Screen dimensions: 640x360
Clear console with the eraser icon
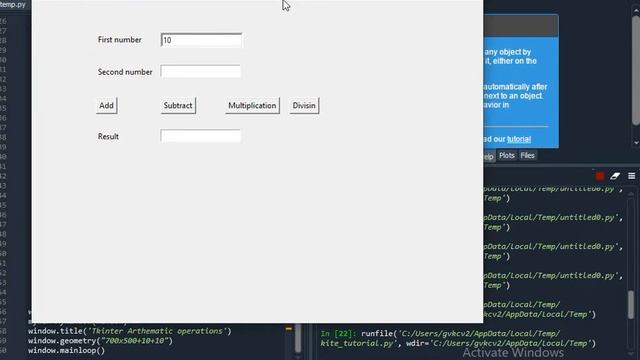tap(615, 176)
